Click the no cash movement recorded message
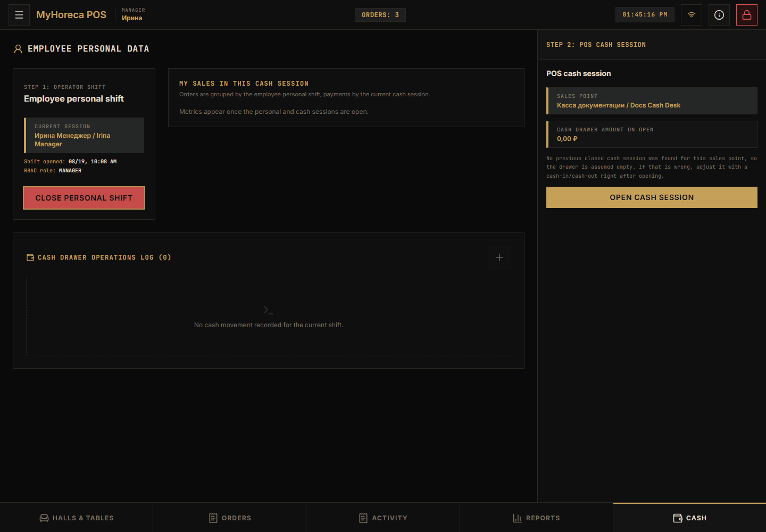This screenshot has height=532, width=766. [269, 325]
